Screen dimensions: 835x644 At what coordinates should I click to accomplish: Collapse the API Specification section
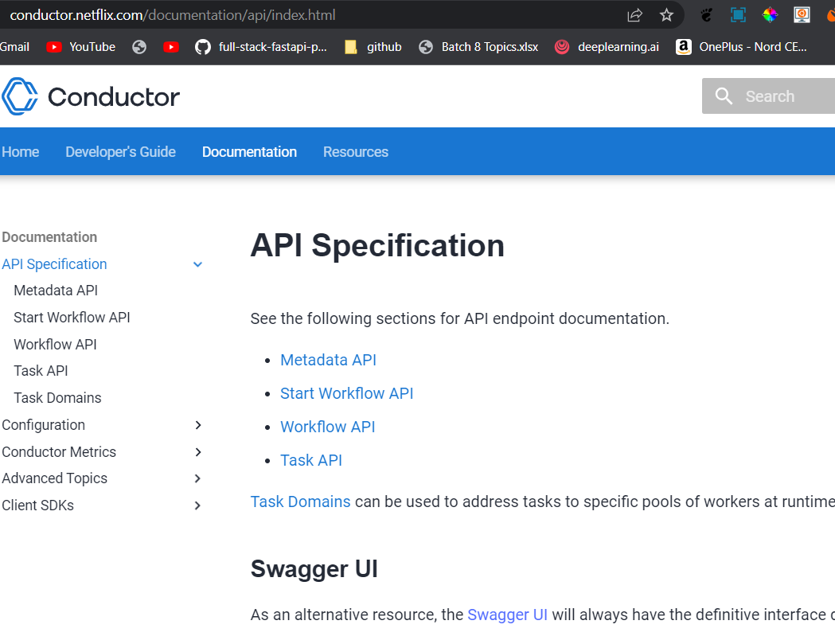(197, 263)
